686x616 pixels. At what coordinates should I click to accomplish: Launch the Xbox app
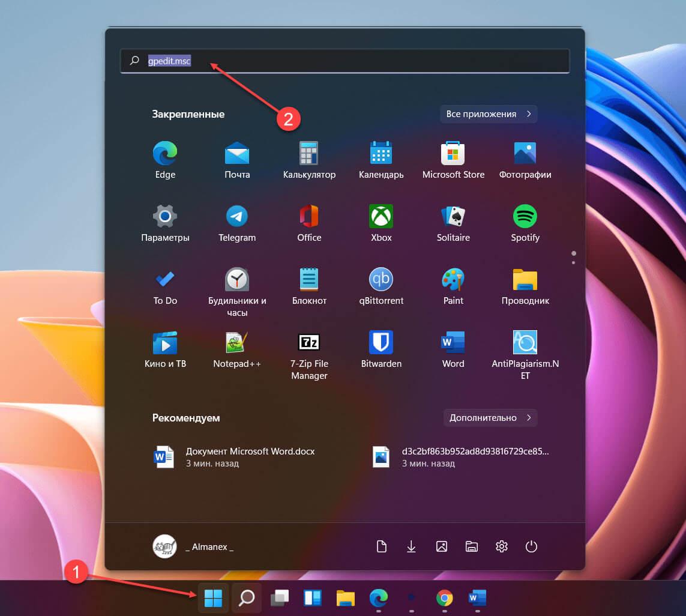click(x=381, y=223)
